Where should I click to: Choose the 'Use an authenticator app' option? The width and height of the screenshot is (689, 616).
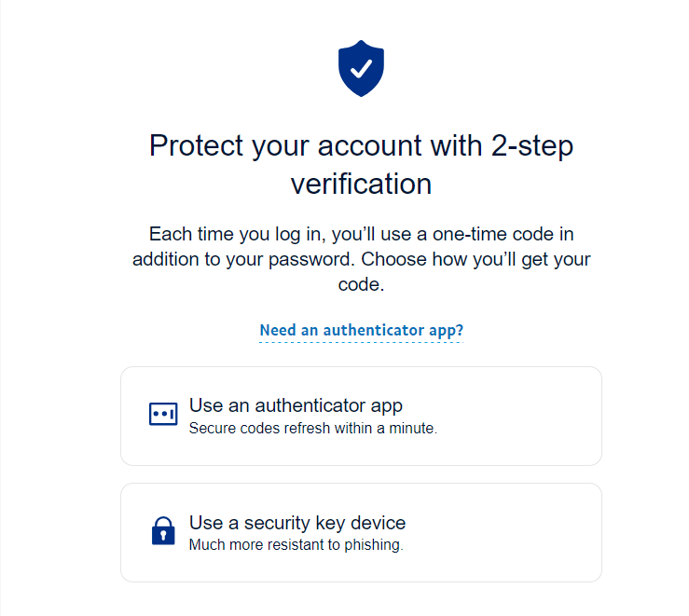click(361, 416)
